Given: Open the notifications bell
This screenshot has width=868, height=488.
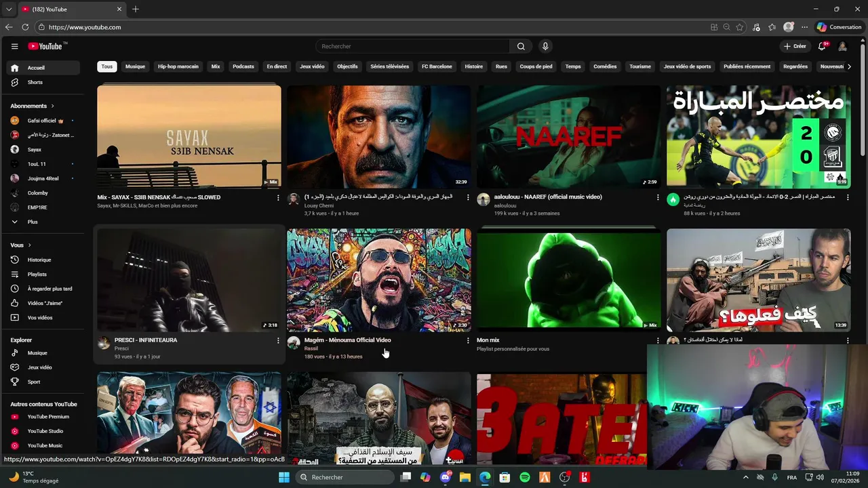Looking at the screenshot, I should click(822, 46).
